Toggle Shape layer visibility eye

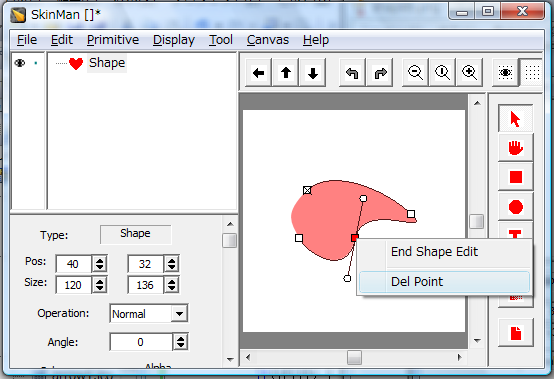point(20,63)
